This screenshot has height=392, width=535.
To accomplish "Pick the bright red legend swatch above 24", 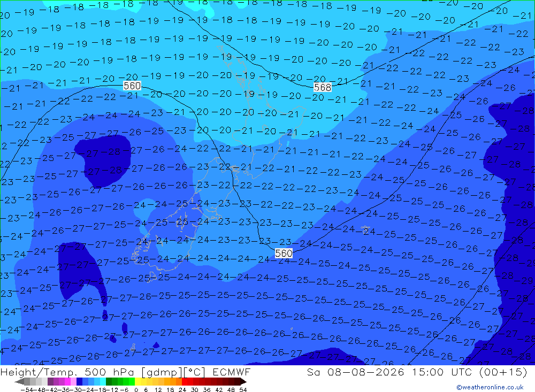I will point(185,382).
